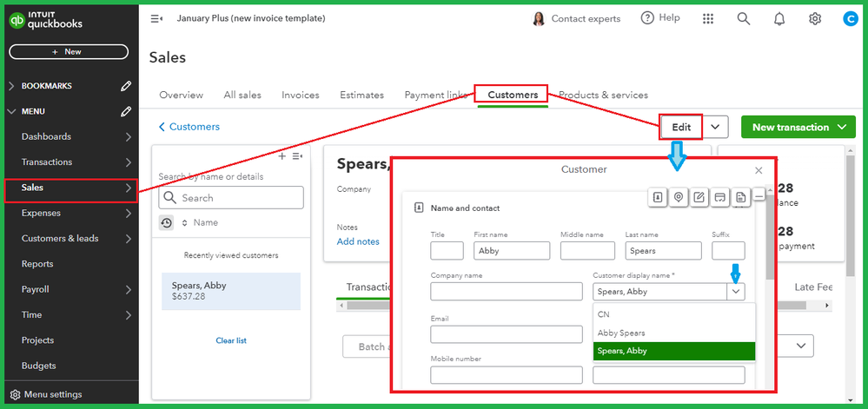868x409 pixels.
Task: Switch to Estimates tab
Action: pos(362,96)
